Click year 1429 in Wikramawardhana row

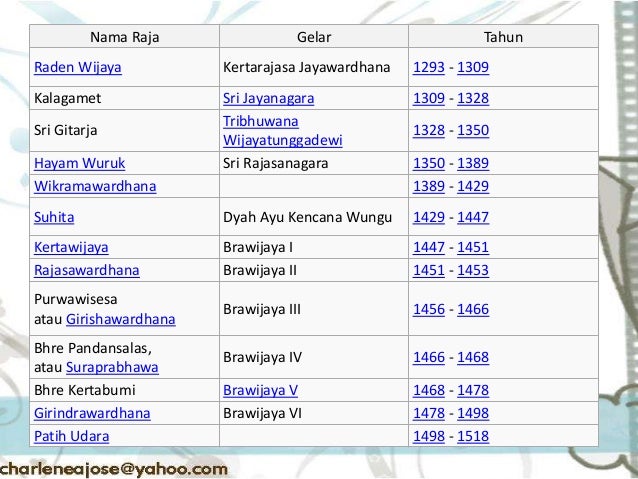click(x=473, y=186)
